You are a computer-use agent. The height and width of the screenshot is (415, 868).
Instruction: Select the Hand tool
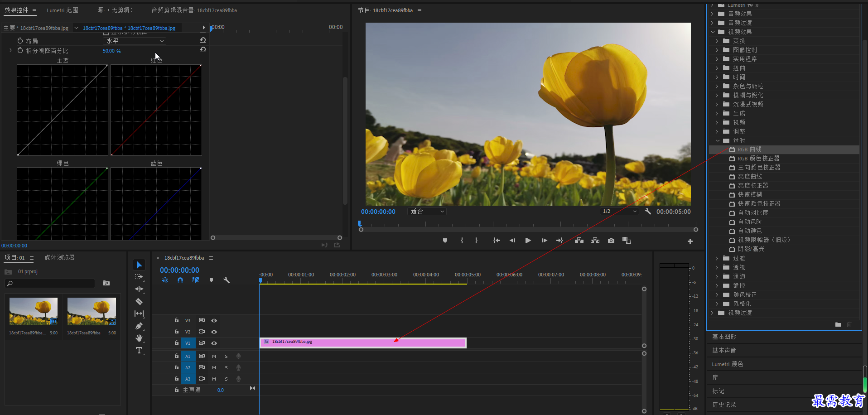tap(139, 338)
